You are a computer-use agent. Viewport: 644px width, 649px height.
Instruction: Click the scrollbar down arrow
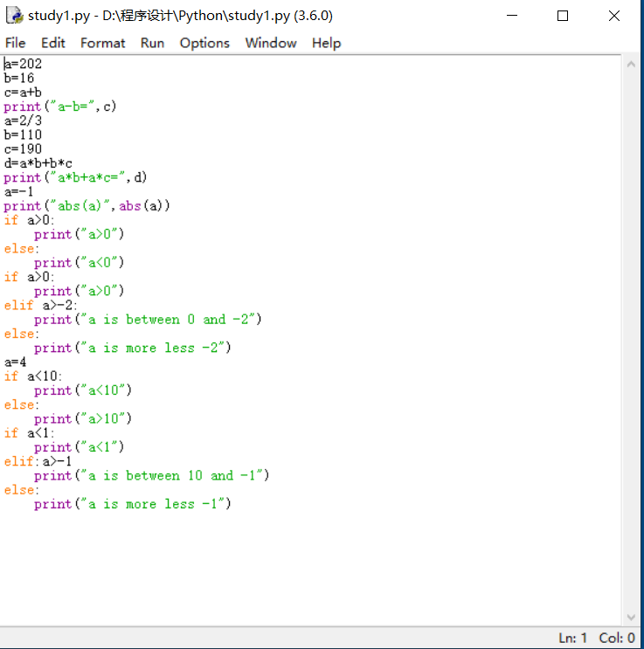click(631, 618)
